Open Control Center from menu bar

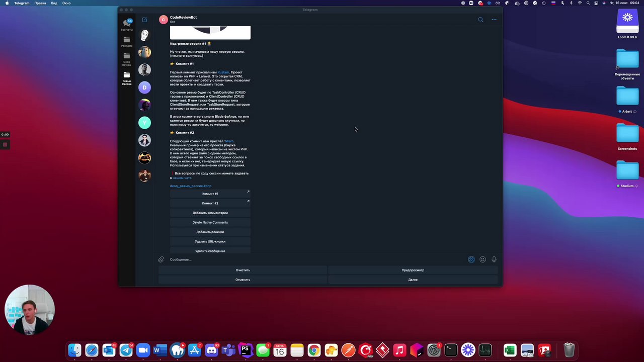tap(596, 3)
